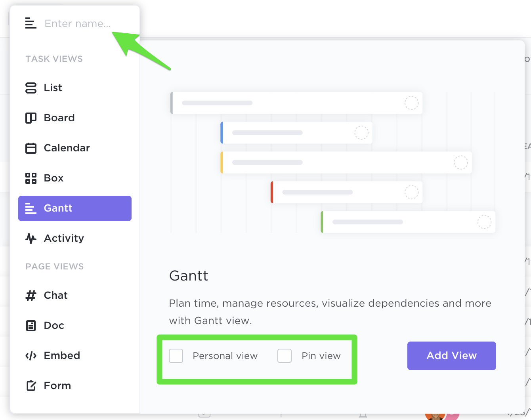531x420 pixels.
Task: Check the Pin view checkbox
Action: coord(285,356)
